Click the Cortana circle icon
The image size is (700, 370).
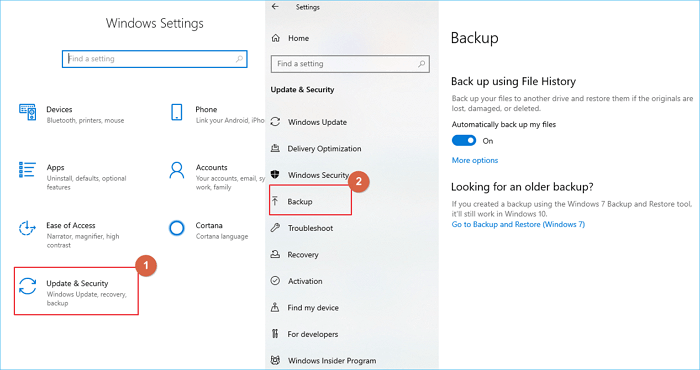tap(177, 228)
